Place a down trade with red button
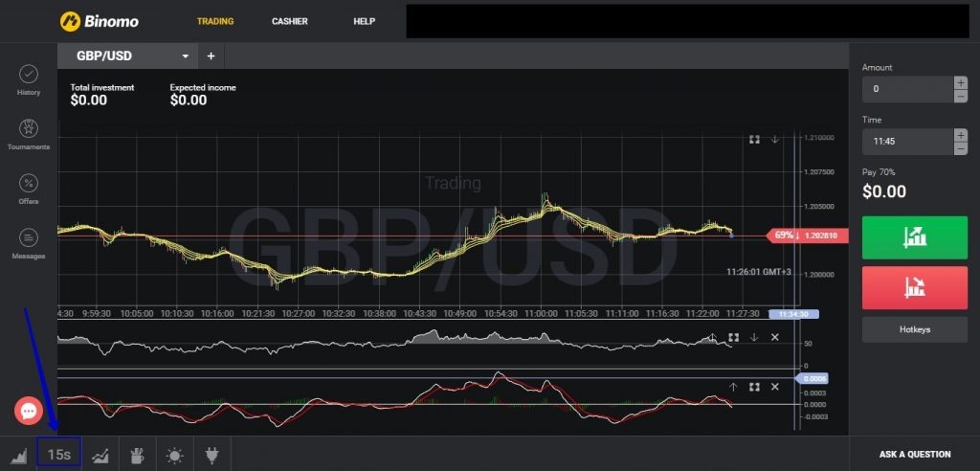Screen dimensions: 980x471 point(914,288)
